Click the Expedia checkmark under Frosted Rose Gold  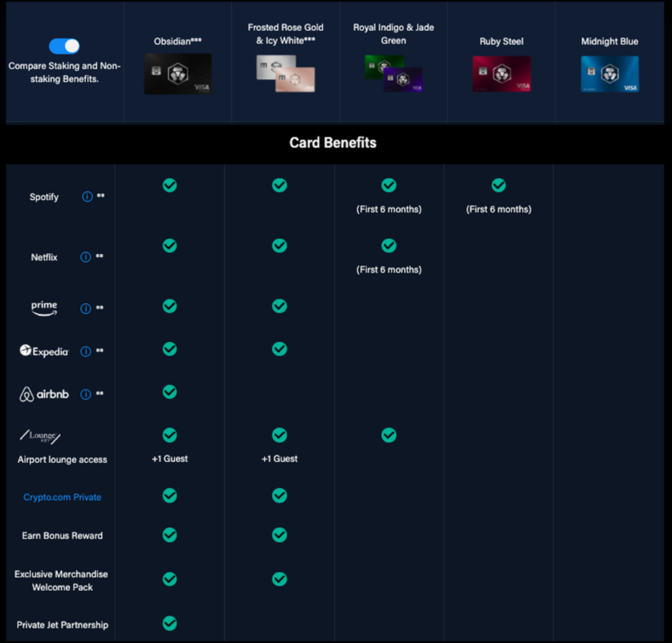coord(280,349)
